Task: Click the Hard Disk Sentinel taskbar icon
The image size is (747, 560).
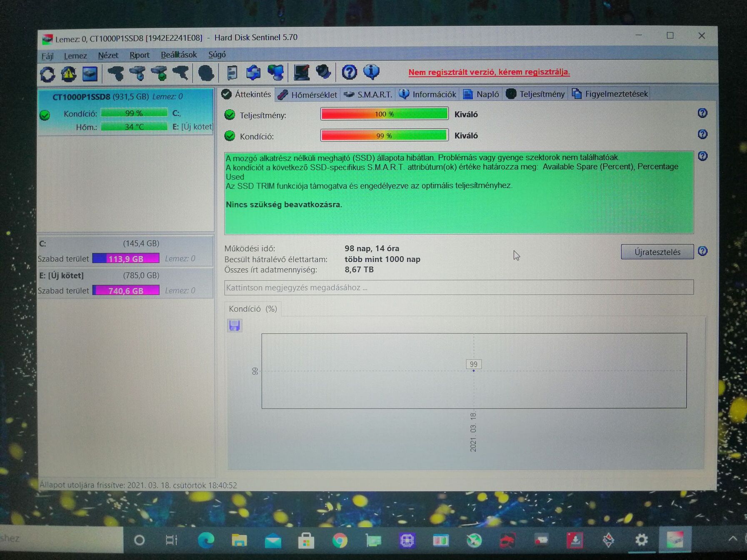Action: pos(675,540)
